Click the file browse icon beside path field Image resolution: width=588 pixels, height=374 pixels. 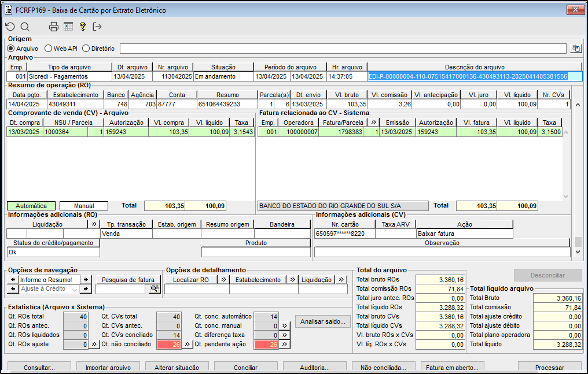tap(576, 49)
